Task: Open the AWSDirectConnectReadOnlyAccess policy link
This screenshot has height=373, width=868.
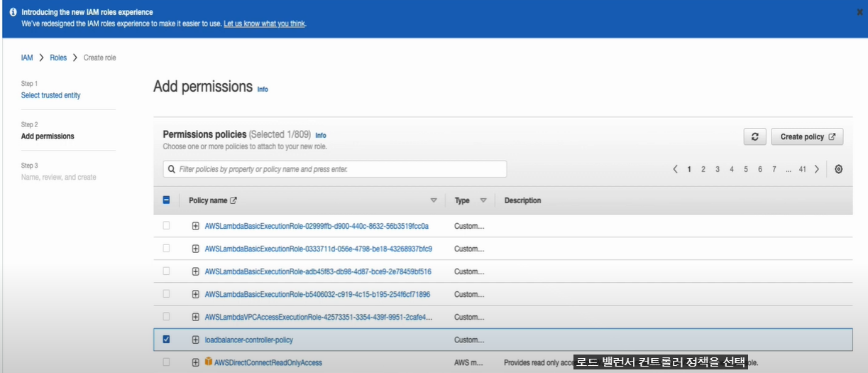Action: point(268,362)
